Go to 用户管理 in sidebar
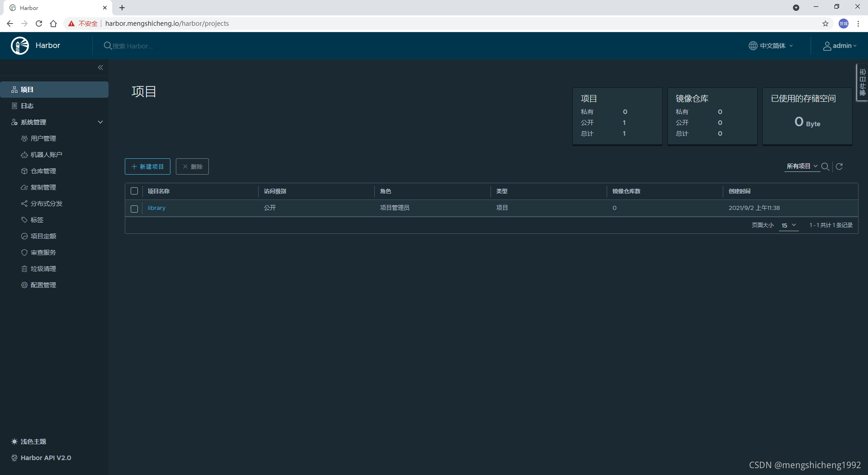 pos(43,138)
